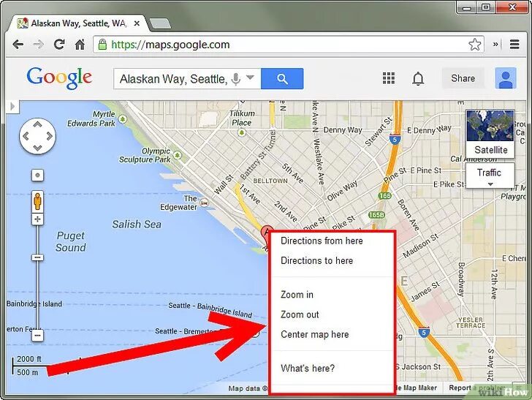532x400 pixels.
Task: Click the microphone voice search icon
Action: 235,79
